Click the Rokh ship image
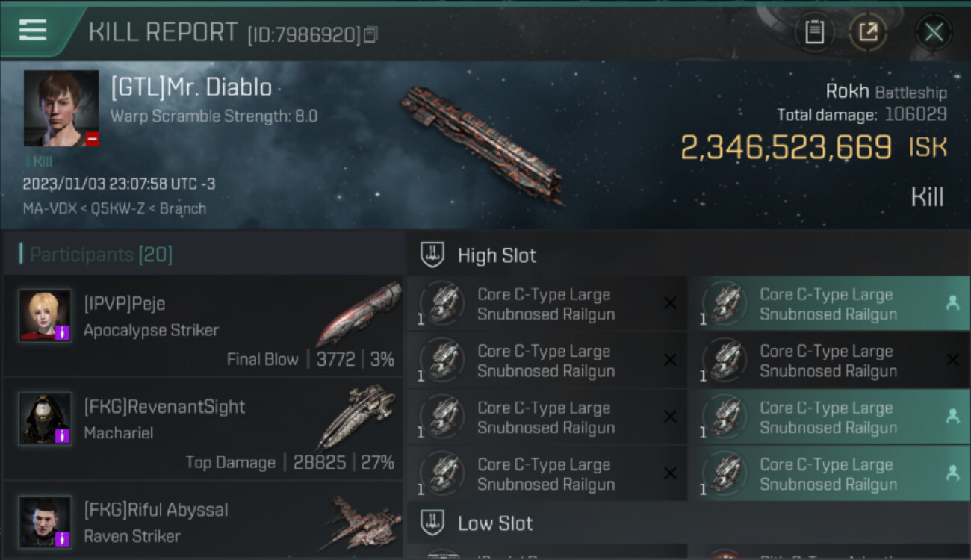The height and width of the screenshot is (560, 971). [482, 146]
